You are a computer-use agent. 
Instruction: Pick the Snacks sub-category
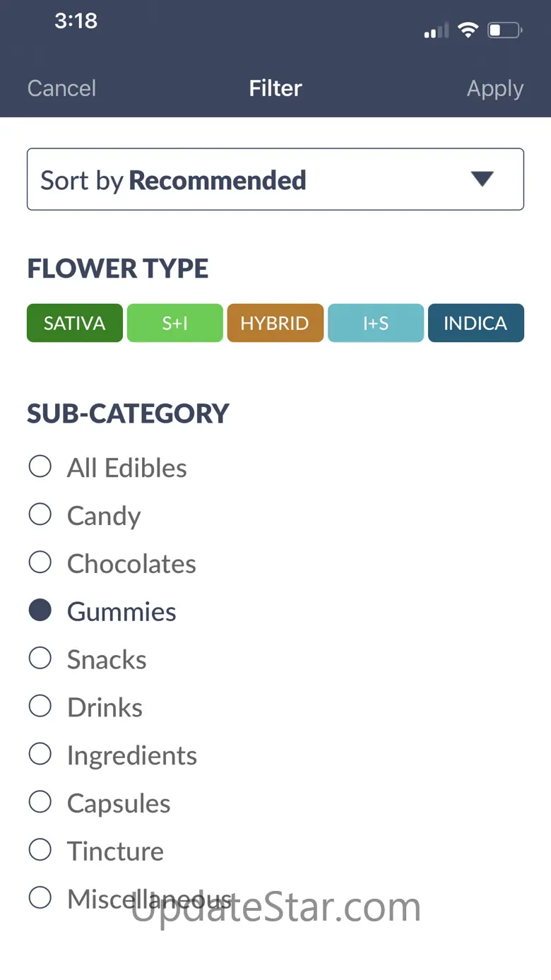[40, 659]
